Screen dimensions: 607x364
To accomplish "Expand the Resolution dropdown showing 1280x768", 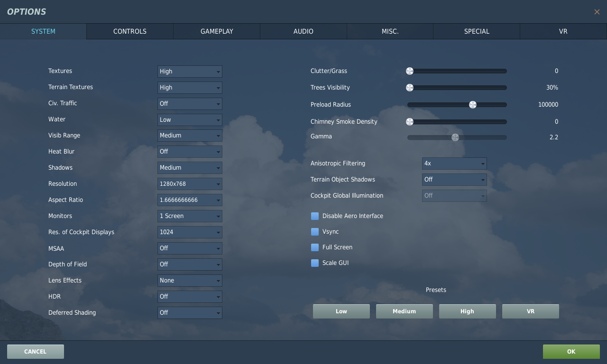I will [x=190, y=184].
